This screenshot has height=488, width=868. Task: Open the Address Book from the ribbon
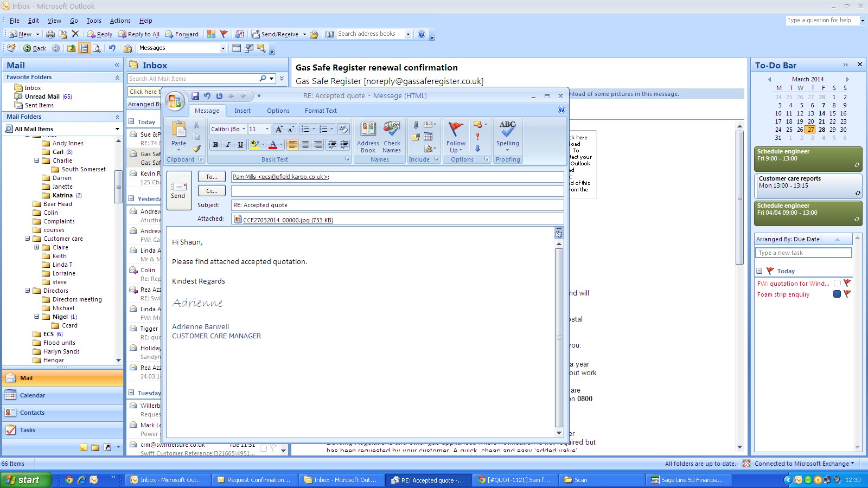pos(368,138)
